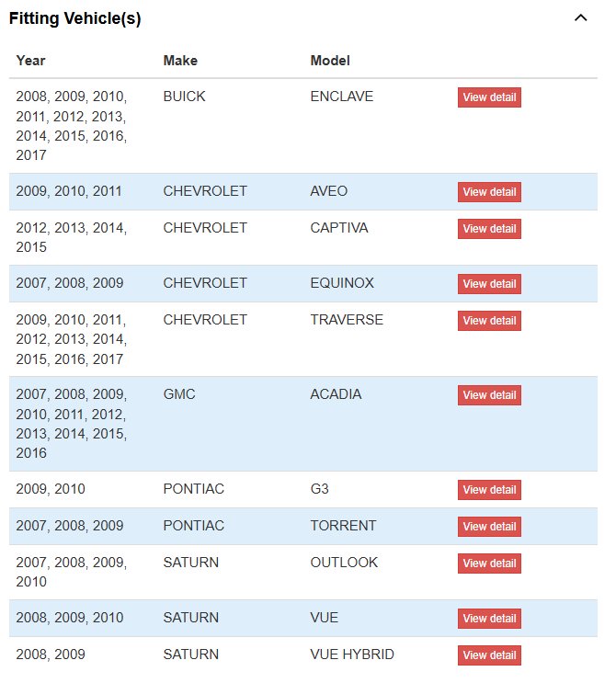Click the Year column header
Screen dimensions: 616x683
tap(30, 61)
